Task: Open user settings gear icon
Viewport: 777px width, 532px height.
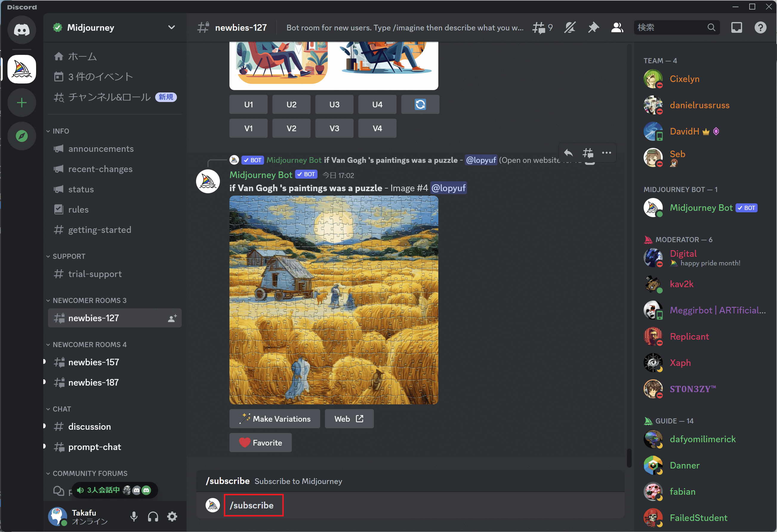Action: 172,516
